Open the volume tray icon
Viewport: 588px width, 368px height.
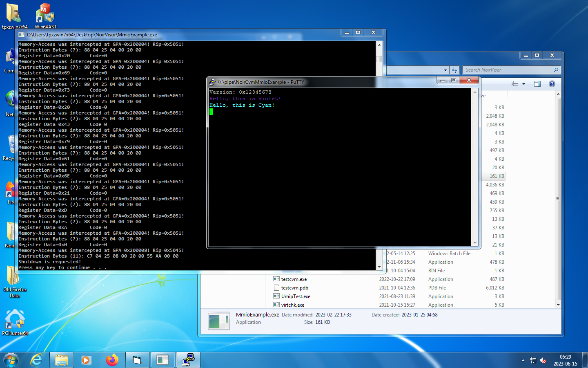coord(543,360)
